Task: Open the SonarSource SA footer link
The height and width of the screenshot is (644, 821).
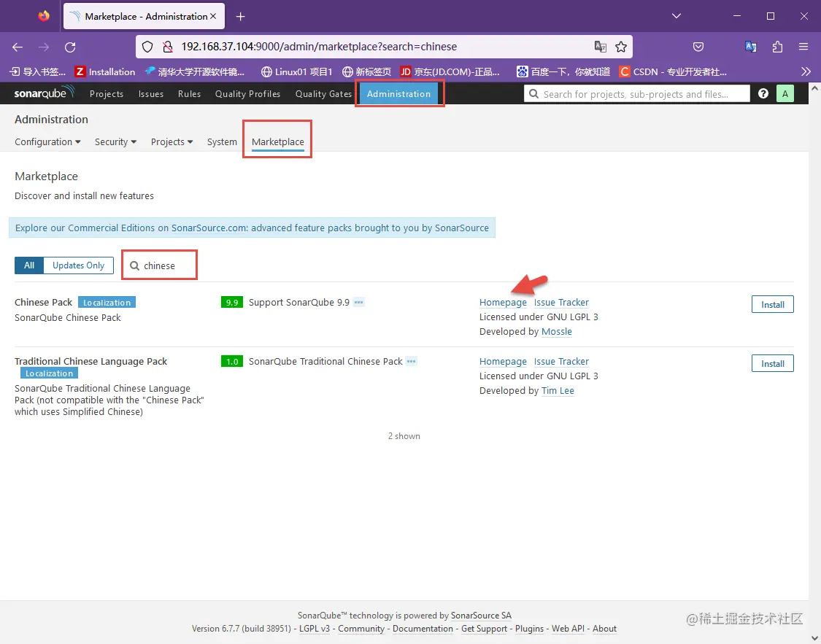Action: [481, 616]
